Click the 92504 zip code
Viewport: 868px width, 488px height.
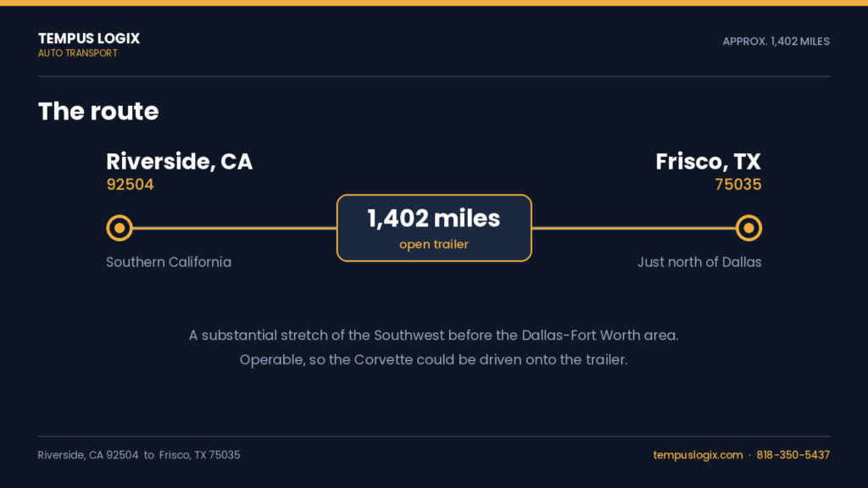click(130, 184)
